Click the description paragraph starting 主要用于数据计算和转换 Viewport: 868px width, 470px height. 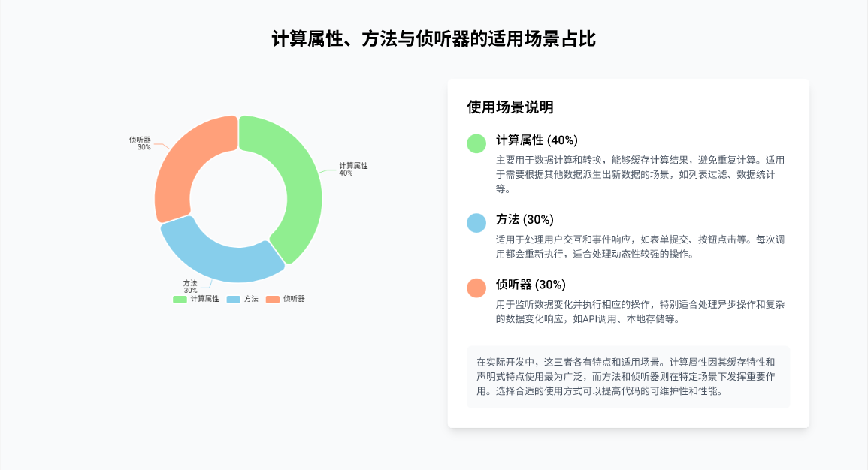[640, 174]
